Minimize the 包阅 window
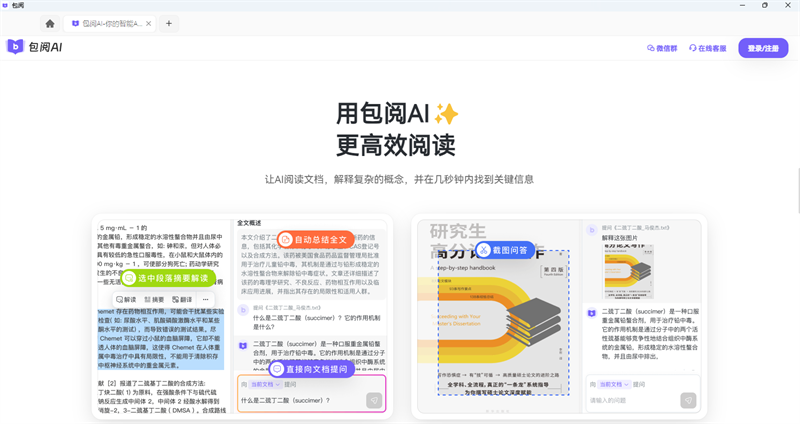The width and height of the screenshot is (800, 424). (742, 5)
